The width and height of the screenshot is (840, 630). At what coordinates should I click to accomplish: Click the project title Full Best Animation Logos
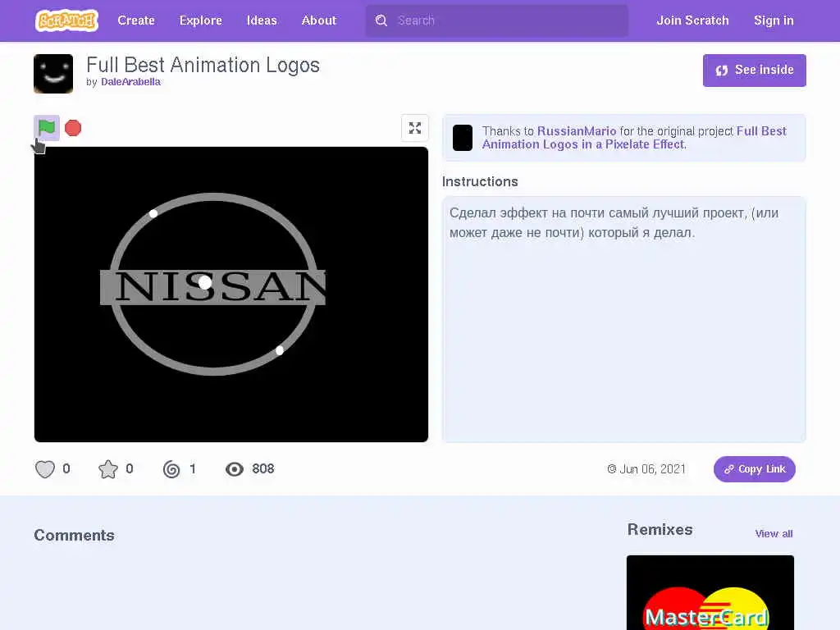point(203,66)
